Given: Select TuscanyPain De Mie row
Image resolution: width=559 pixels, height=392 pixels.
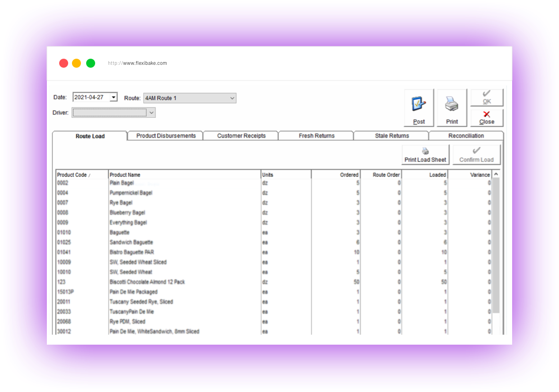Looking at the screenshot, I should 274,312.
